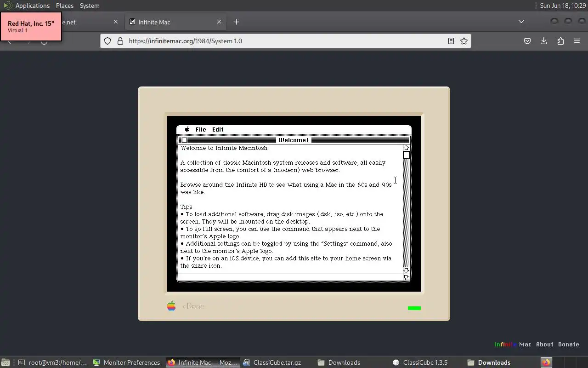Click the grow box of the Welcome window
Screen dimensions: 588x368
(x=406, y=277)
